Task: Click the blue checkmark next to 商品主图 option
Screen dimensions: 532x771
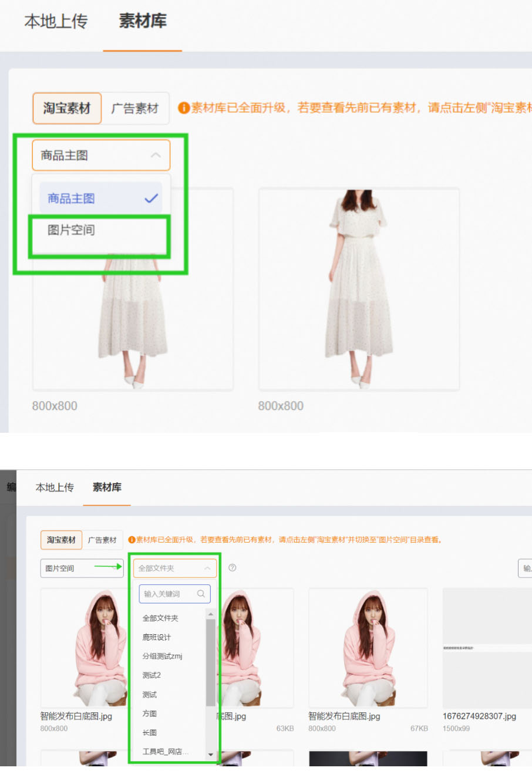Action: click(151, 198)
